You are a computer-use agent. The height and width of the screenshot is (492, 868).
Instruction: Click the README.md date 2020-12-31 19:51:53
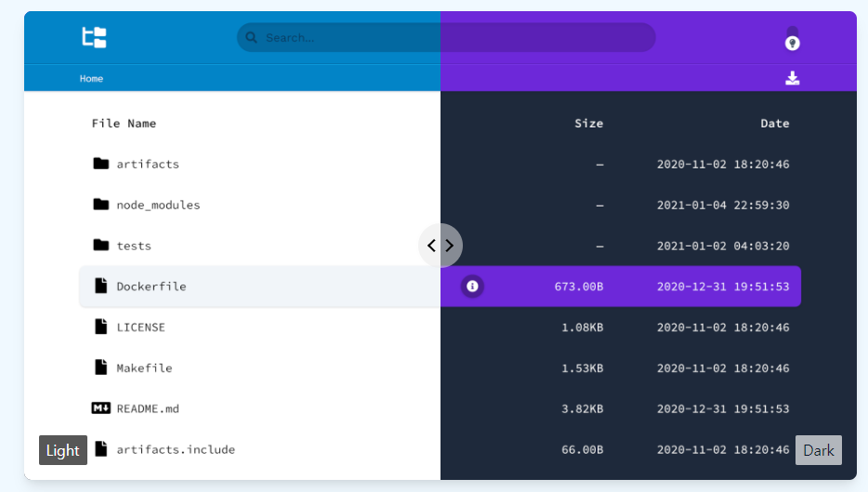click(723, 409)
